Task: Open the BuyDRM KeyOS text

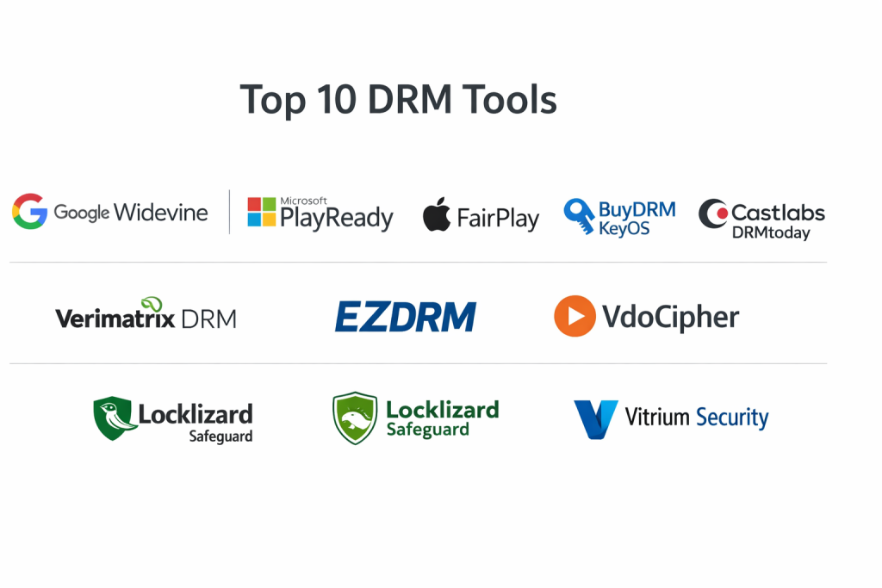Action: [637, 219]
